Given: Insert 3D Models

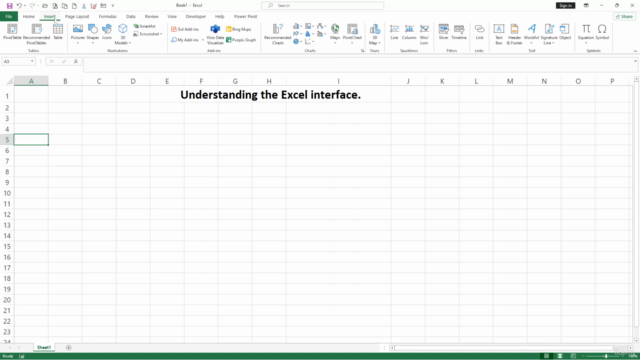Looking at the screenshot, I should pos(122,34).
